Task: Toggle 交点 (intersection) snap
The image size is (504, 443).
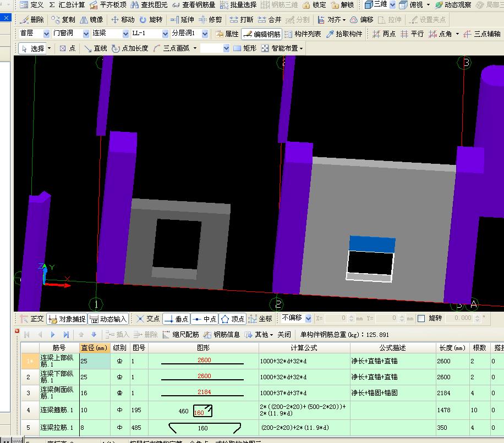Action: [x=148, y=319]
